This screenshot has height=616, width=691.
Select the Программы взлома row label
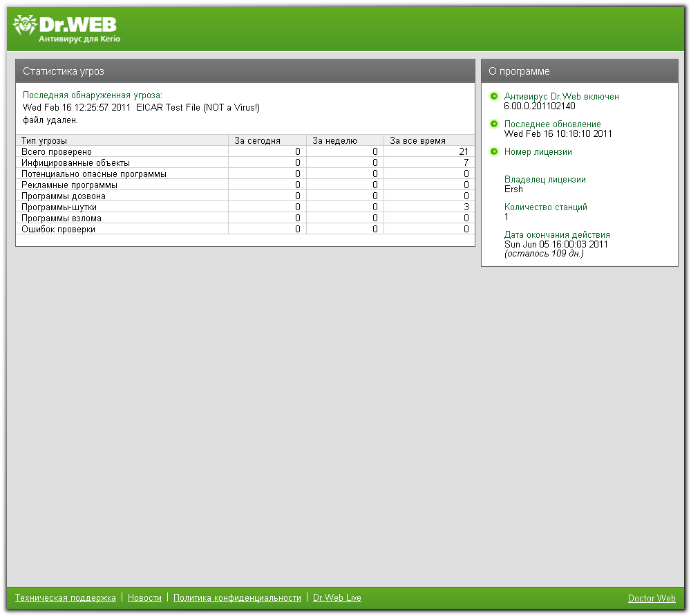tap(61, 218)
